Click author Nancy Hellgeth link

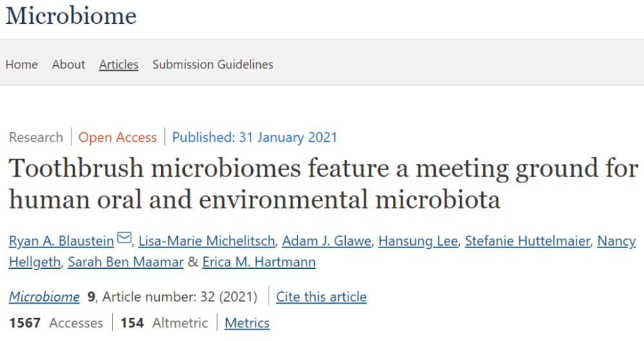[616, 241]
